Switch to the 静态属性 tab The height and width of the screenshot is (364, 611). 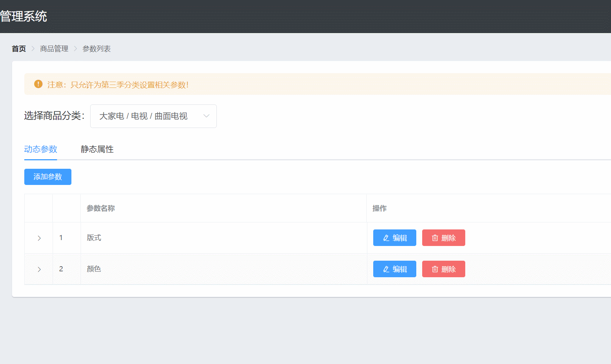(x=97, y=149)
